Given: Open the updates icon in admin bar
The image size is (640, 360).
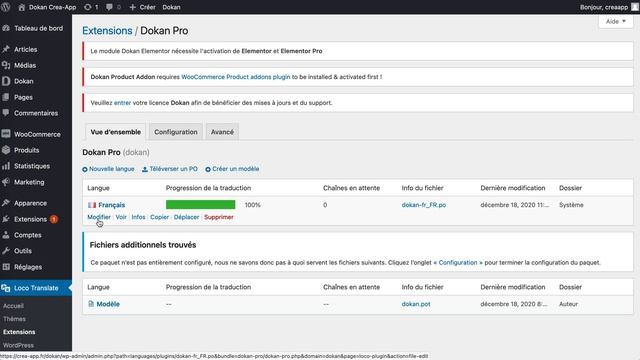Looking at the screenshot, I should 87,7.
